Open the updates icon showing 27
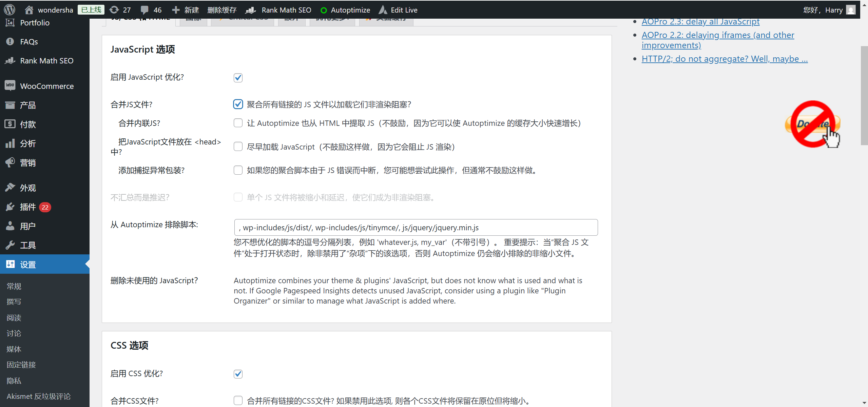Screen dimensions: 868x407 (119, 9)
